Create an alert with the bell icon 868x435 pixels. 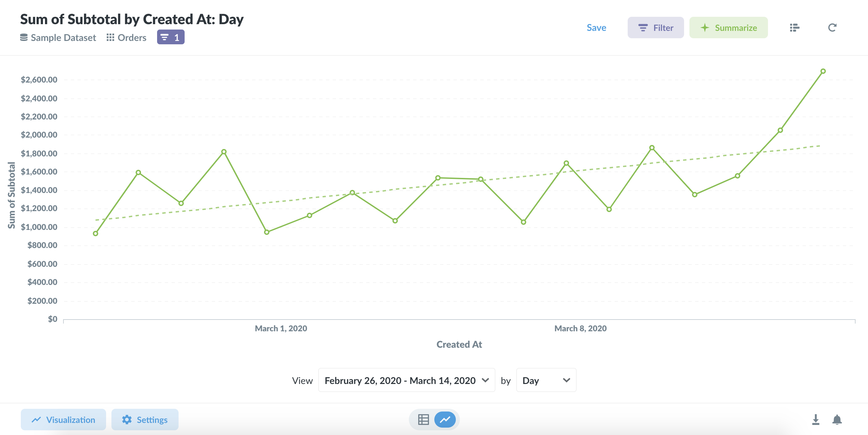(837, 420)
